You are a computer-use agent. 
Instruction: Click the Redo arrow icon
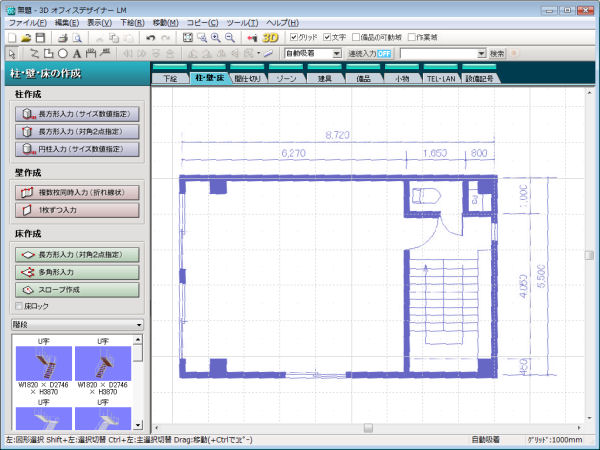[166, 37]
